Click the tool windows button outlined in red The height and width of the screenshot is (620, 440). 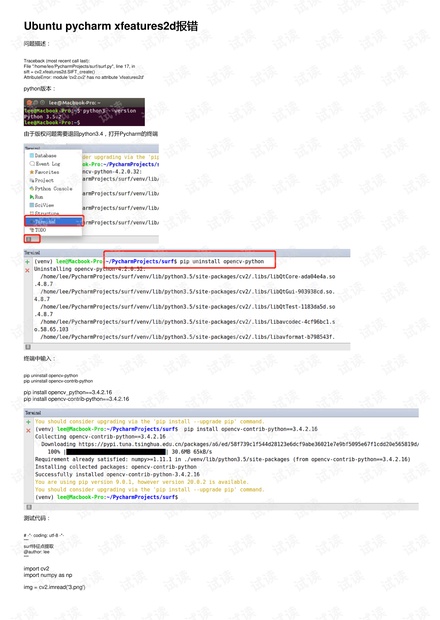coord(32,239)
